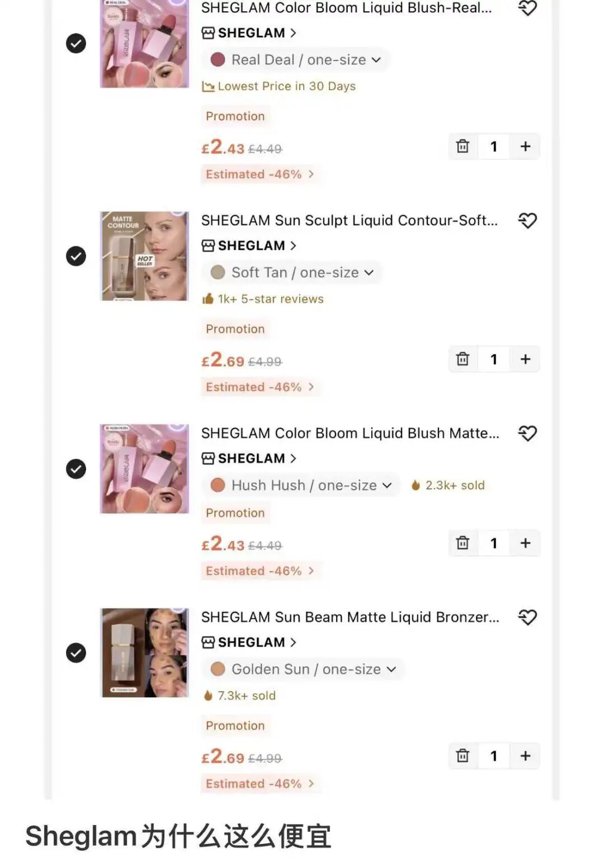The width and height of the screenshot is (604, 868).
Task: Click the trash icon for the Real Deal blush
Action: 463,146
